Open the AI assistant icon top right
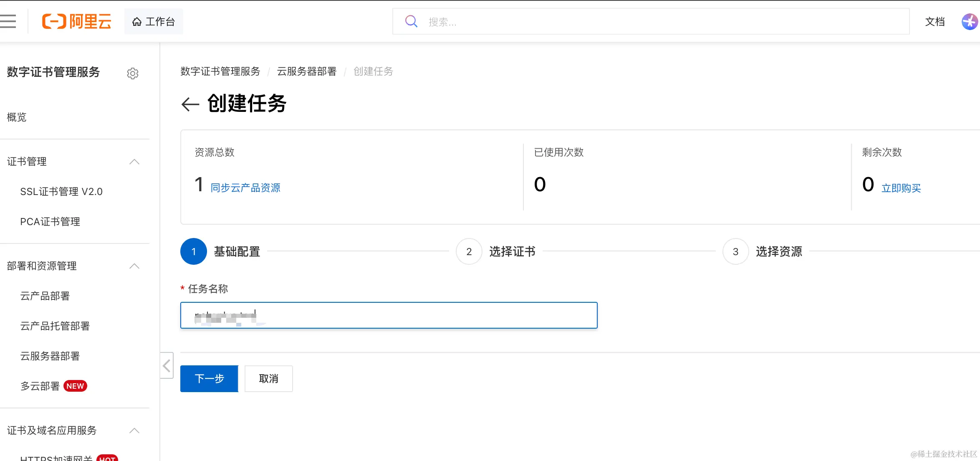Screen dimensions: 980x461 coord(969,22)
